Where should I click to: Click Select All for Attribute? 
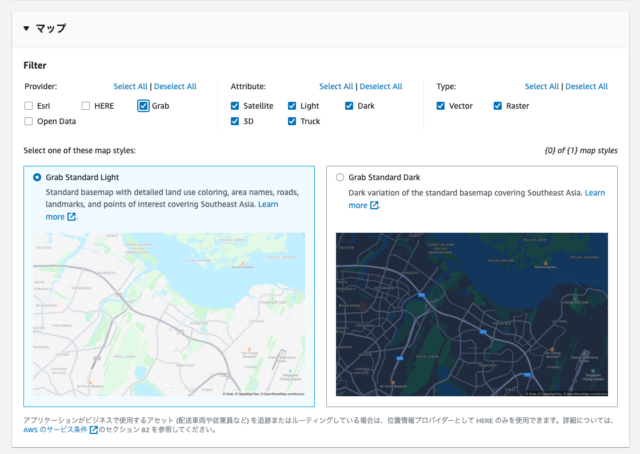click(336, 87)
